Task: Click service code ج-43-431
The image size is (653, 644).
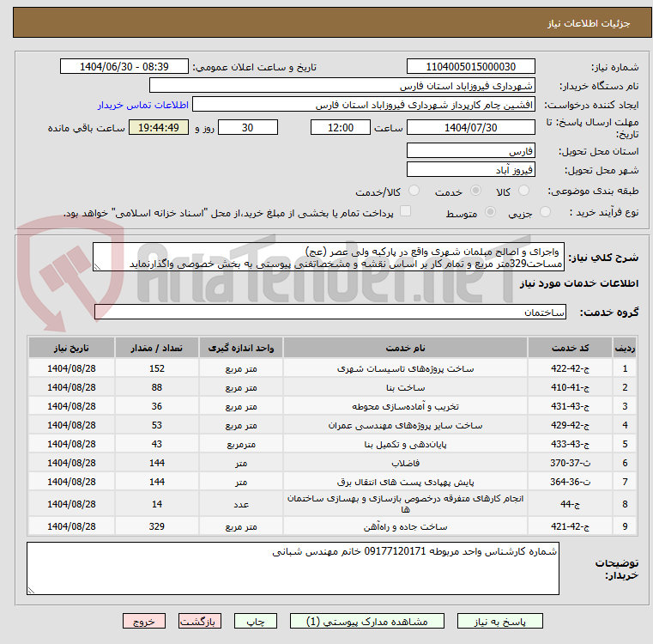Action: coord(570,406)
